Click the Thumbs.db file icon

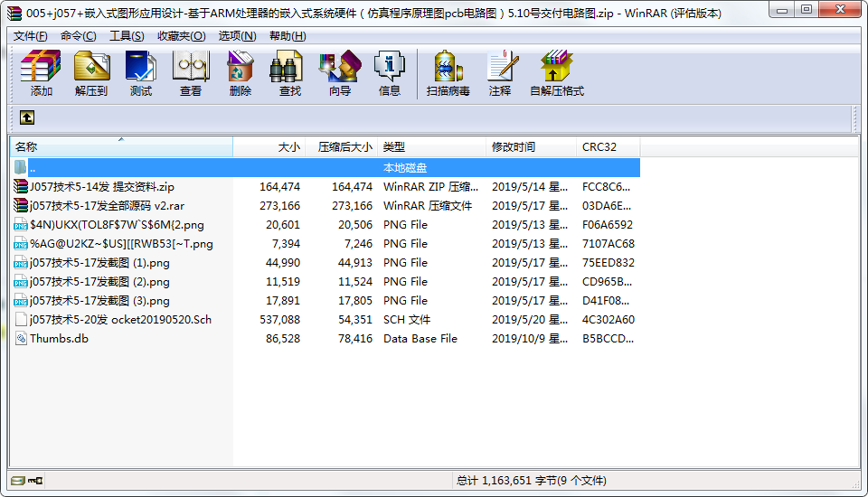click(21, 338)
